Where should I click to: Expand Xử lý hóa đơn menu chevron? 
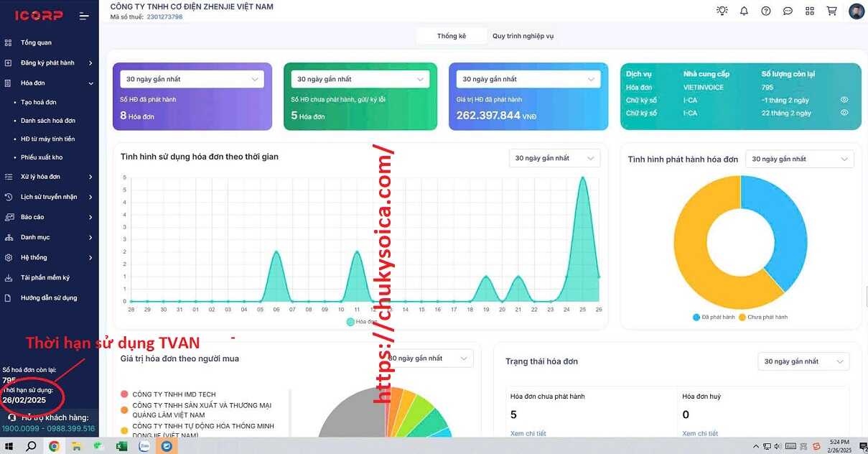coord(91,177)
